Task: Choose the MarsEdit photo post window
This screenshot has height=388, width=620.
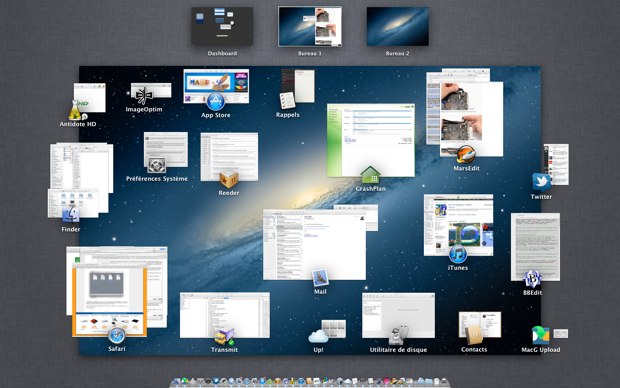Action: click(x=471, y=119)
